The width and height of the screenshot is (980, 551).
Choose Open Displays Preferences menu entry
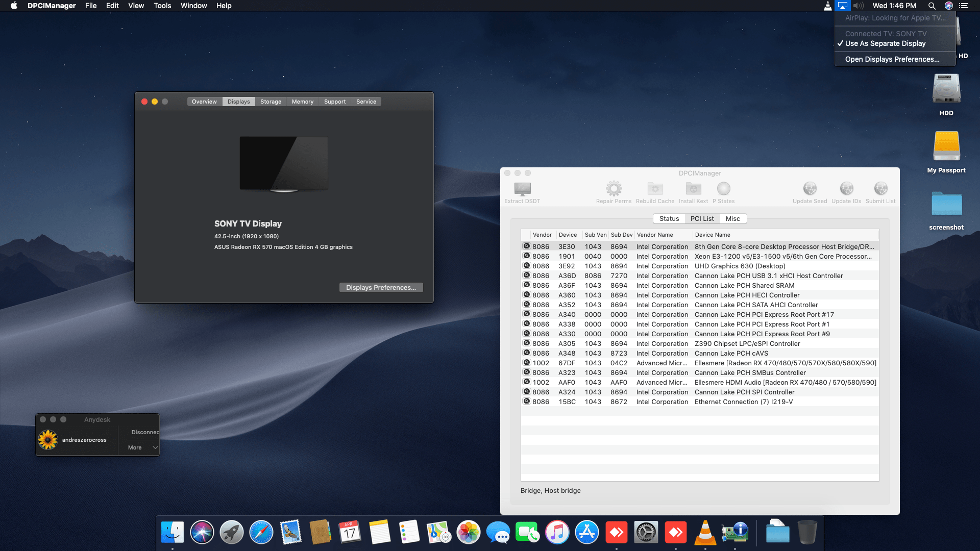[x=892, y=59]
